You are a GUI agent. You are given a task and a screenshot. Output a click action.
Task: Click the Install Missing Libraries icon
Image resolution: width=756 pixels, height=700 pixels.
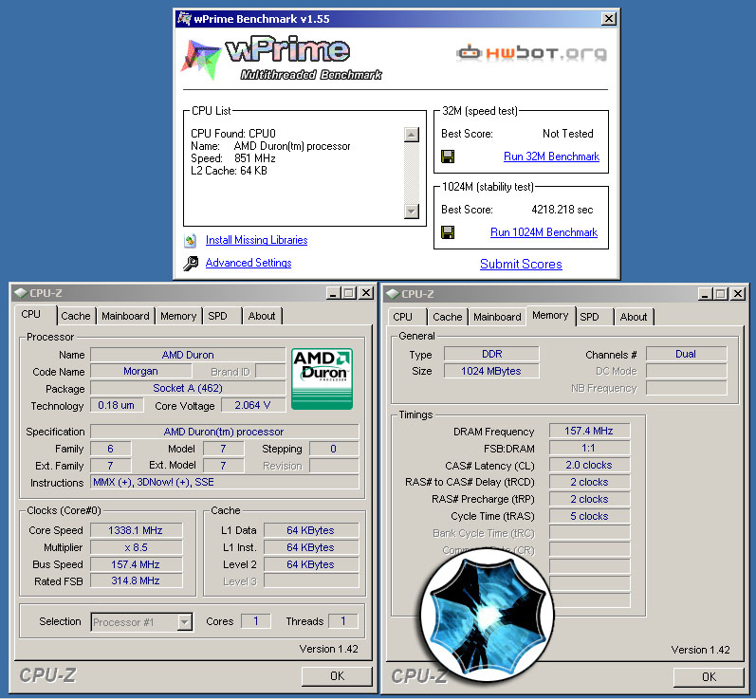191,240
